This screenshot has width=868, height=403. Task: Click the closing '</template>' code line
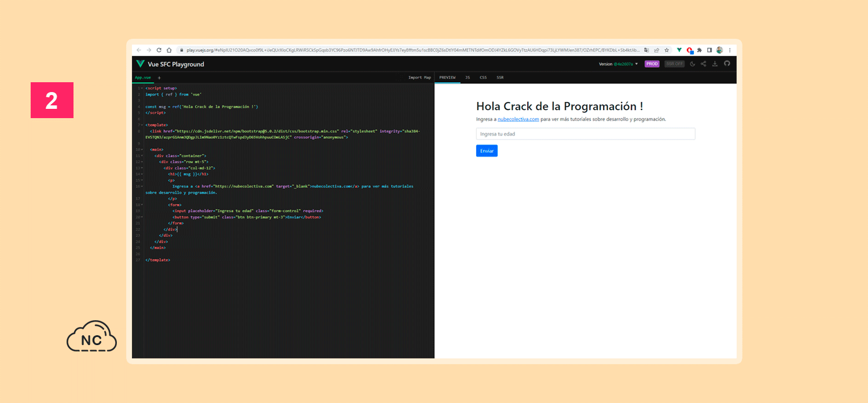[x=157, y=260]
